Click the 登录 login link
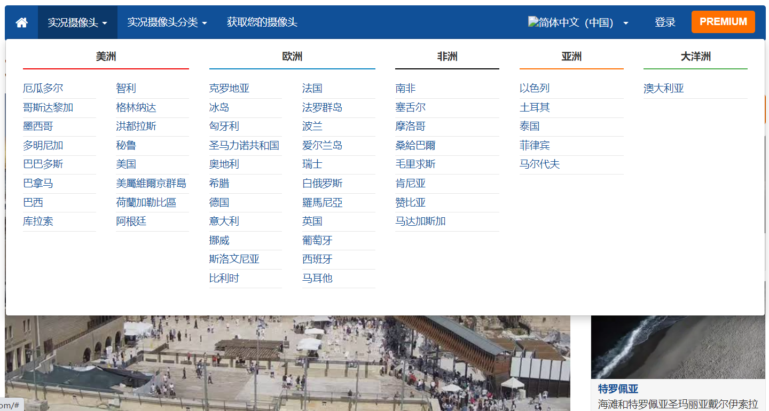The width and height of the screenshot is (769, 411). 665,23
